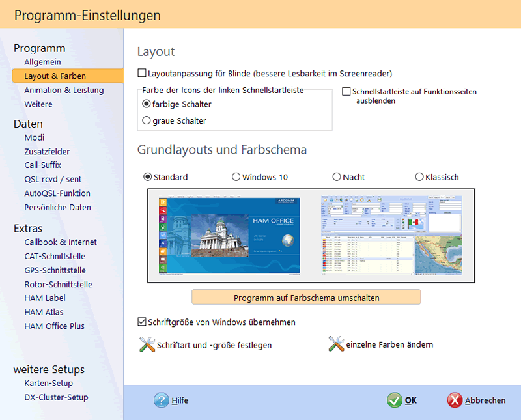
Task: Enable Layoutanpassung für Blinde checkbox
Action: (142, 74)
